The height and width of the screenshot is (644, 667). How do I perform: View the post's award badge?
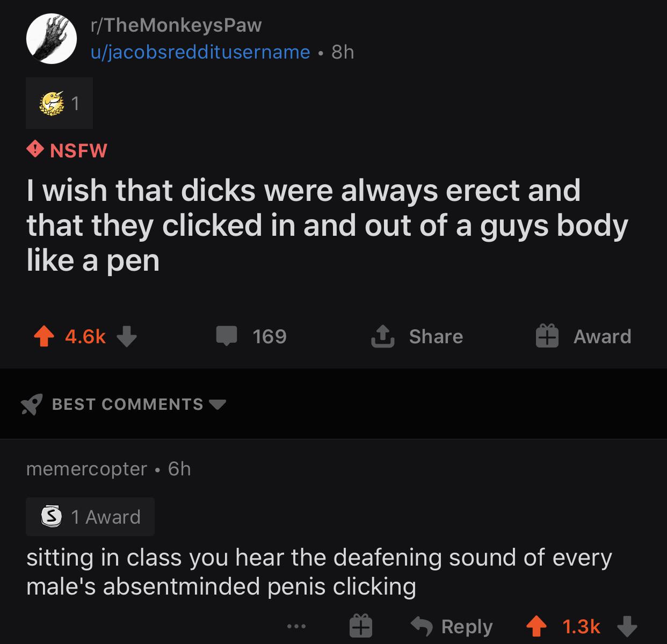59,103
